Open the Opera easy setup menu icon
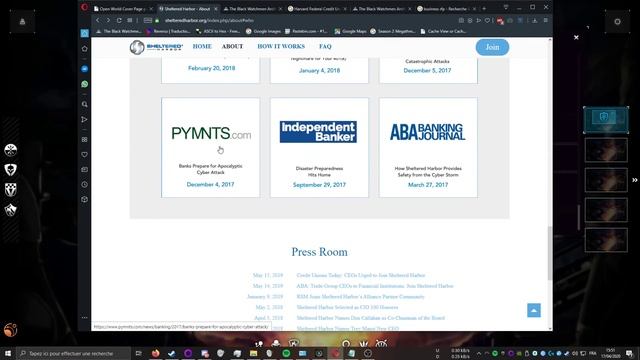Viewport: 640px width, 360px height. coord(546,20)
